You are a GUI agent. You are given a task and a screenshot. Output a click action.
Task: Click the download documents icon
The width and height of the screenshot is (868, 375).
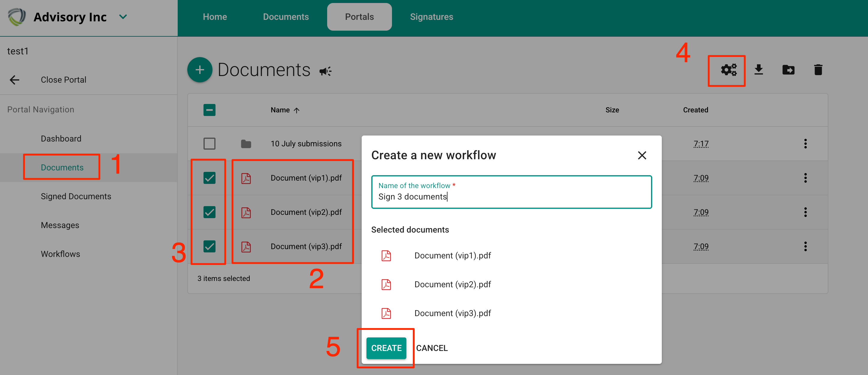[x=759, y=69]
